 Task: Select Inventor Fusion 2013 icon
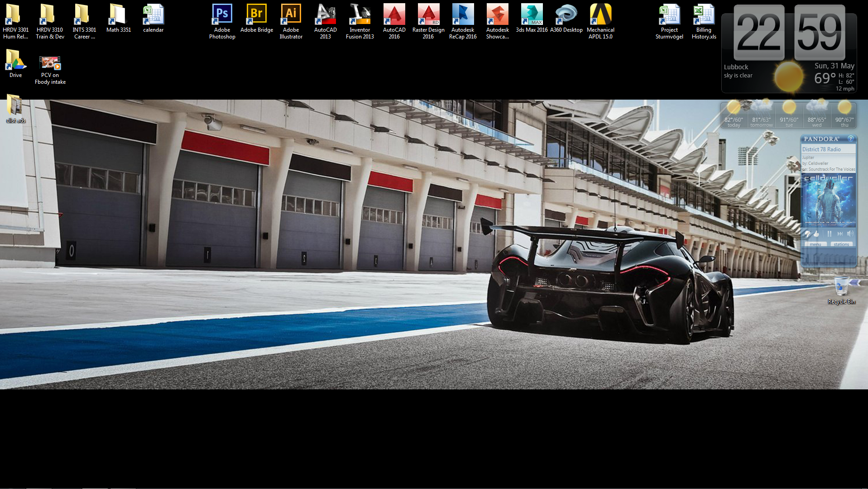click(360, 21)
